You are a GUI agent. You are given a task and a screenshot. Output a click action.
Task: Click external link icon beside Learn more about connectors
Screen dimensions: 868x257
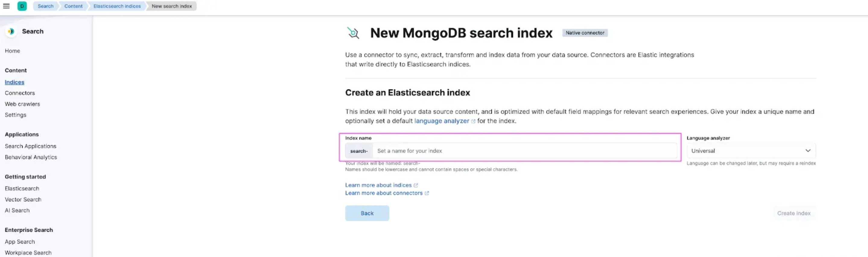(427, 193)
